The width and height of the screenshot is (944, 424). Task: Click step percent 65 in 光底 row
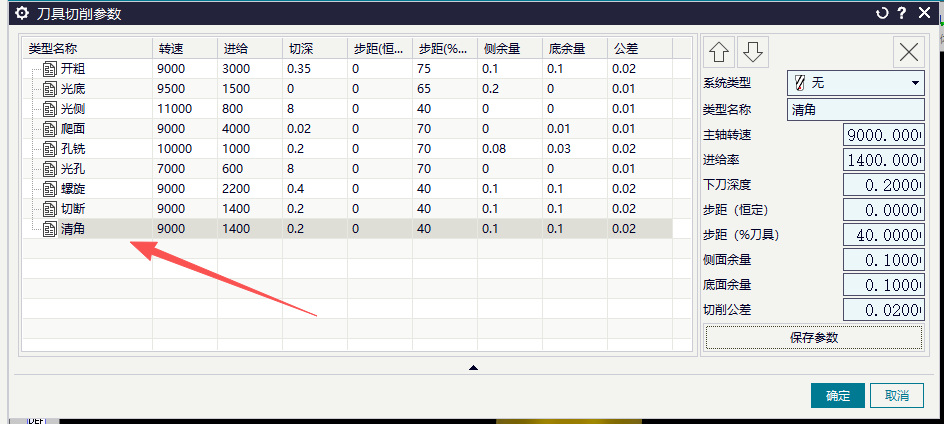(x=424, y=89)
